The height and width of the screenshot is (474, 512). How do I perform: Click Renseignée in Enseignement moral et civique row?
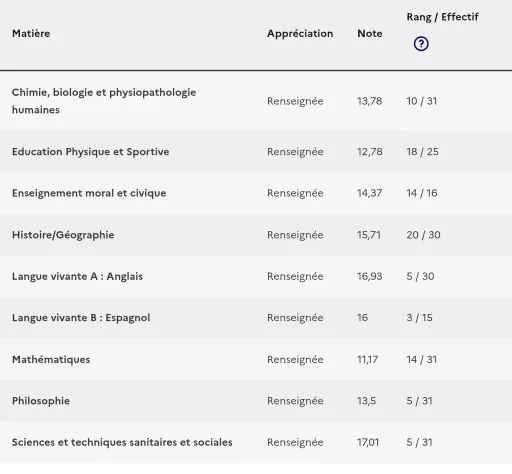295,193
